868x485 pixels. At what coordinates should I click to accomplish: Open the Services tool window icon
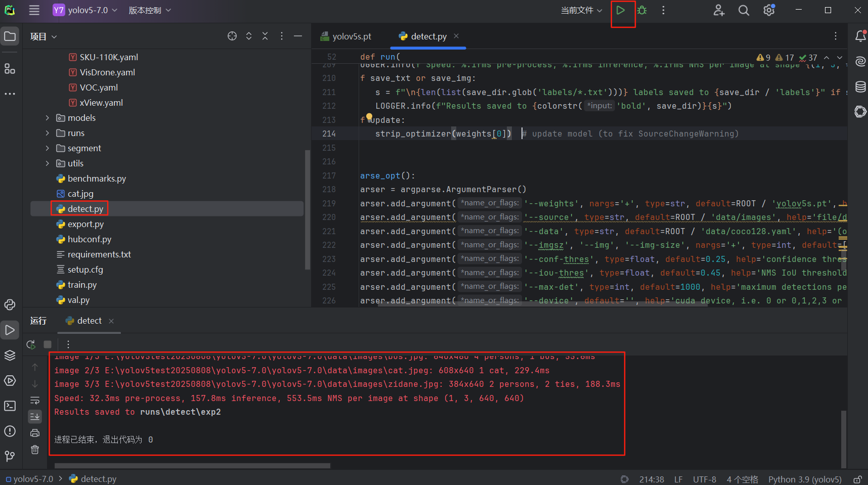[x=10, y=381]
